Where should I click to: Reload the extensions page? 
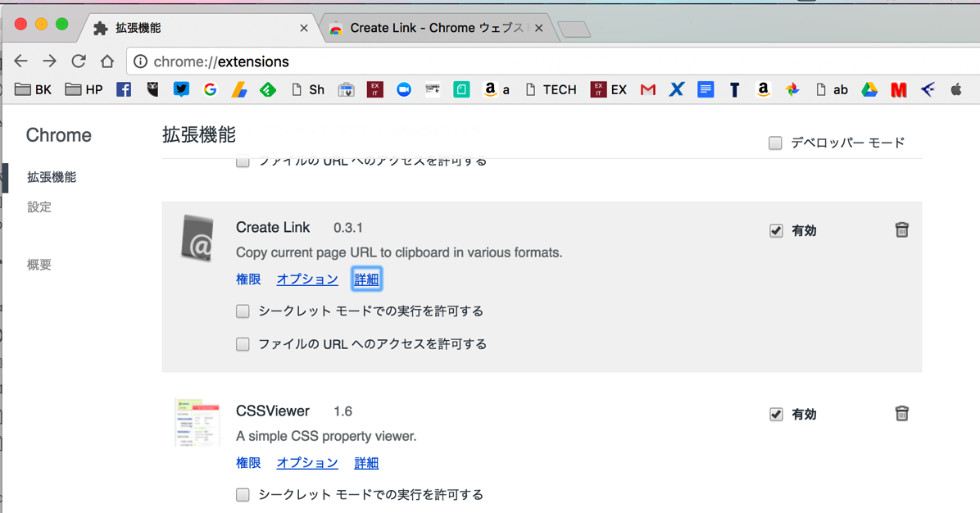click(x=78, y=61)
